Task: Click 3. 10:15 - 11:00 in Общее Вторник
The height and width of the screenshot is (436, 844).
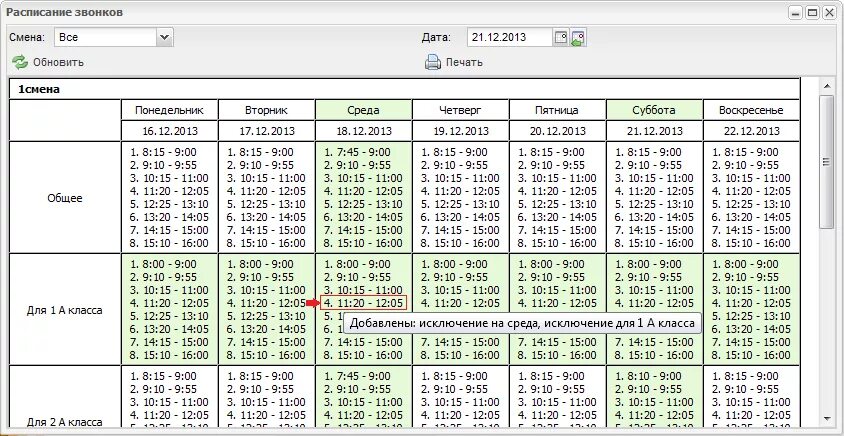Action: coord(266,178)
